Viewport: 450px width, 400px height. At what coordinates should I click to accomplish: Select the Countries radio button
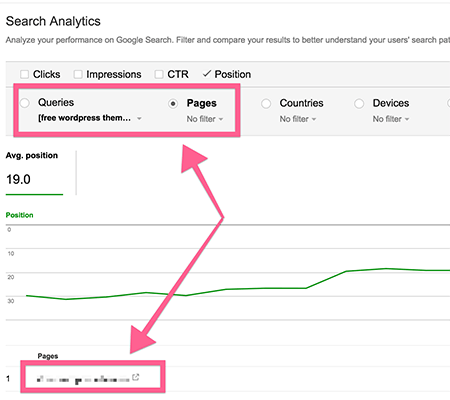click(266, 104)
